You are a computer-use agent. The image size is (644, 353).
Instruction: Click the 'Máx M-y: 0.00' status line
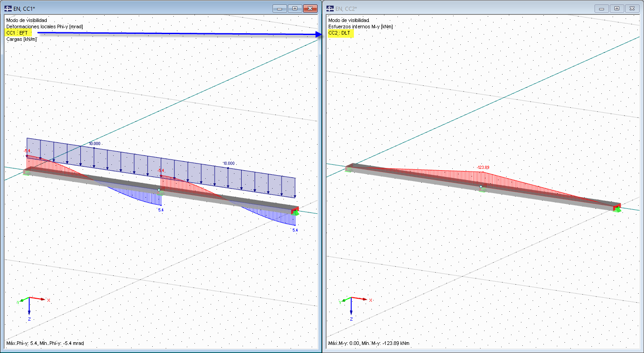pyautogui.click(x=369, y=343)
